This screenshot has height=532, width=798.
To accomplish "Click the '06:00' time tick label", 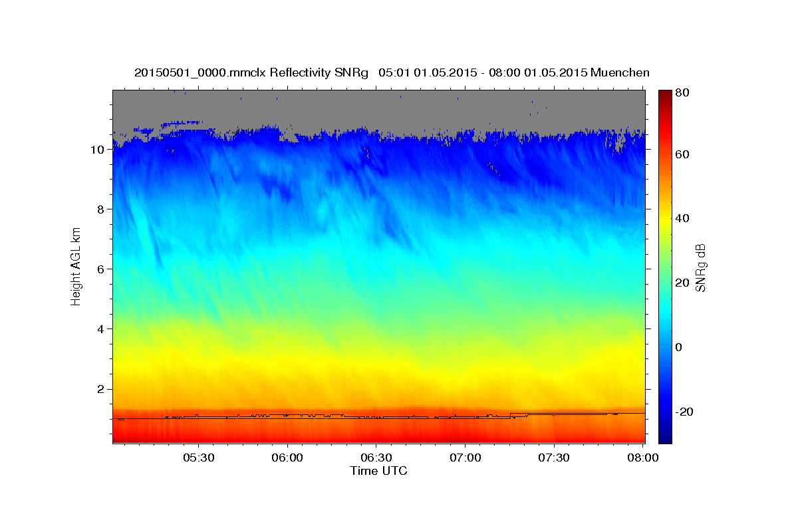I will point(287,458).
